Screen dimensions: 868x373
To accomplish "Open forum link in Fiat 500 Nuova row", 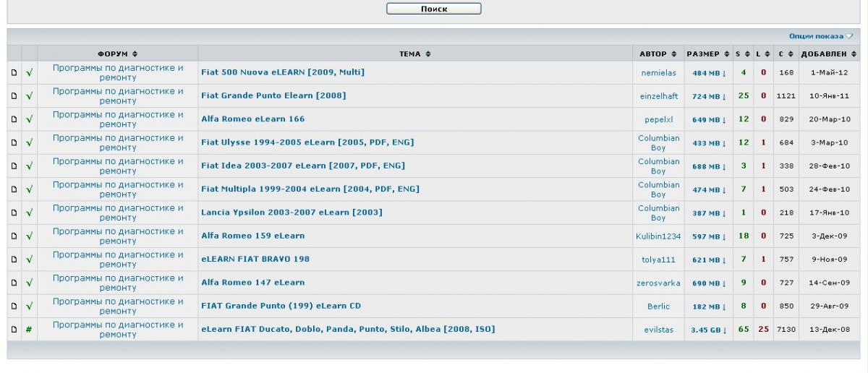I will 118,72.
